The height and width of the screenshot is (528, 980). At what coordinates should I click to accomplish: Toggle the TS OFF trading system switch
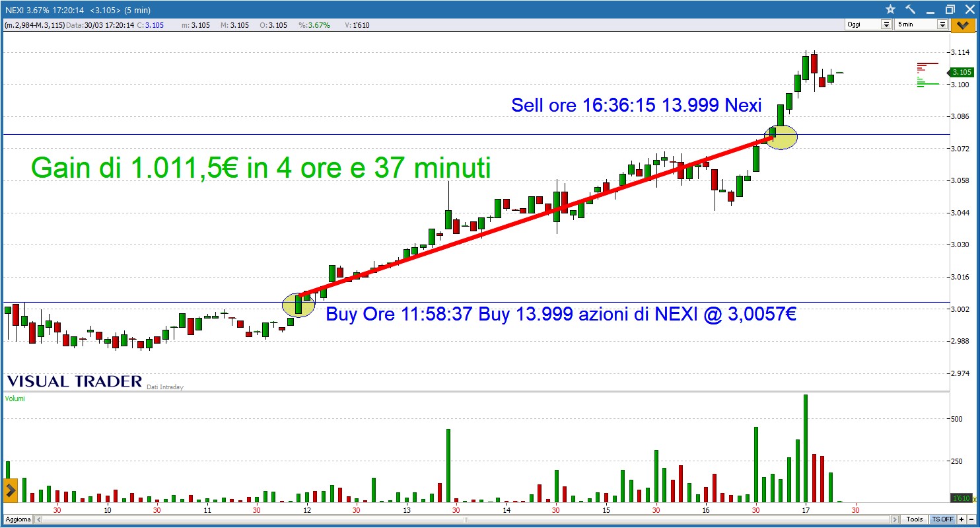pyautogui.click(x=942, y=519)
